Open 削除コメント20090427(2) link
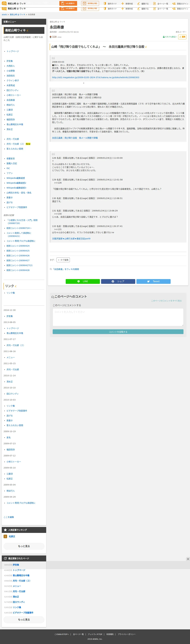Viewport: 190px width, 644px height. pyautogui.click(x=19, y=265)
